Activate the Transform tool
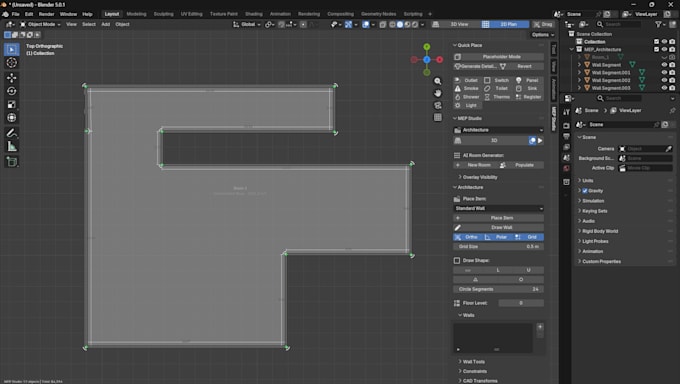680x384 pixels. click(x=12, y=118)
